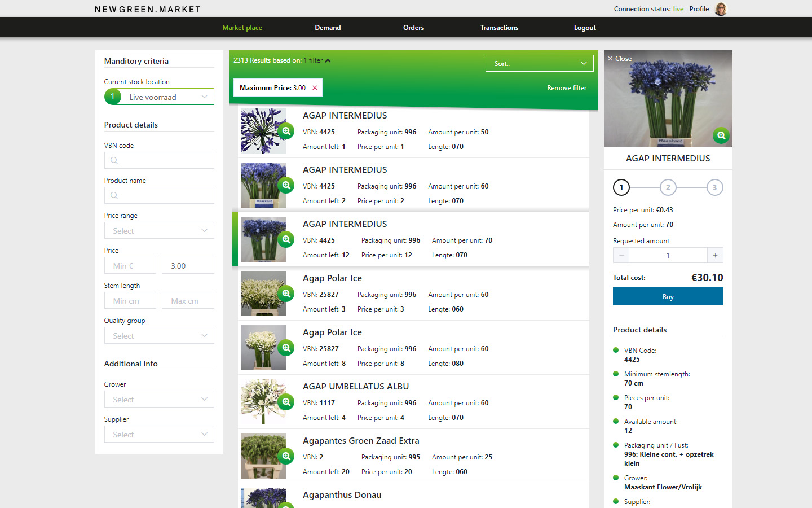Image resolution: width=812 pixels, height=508 pixels.
Task: Open the Market place tab
Action: pos(242,28)
